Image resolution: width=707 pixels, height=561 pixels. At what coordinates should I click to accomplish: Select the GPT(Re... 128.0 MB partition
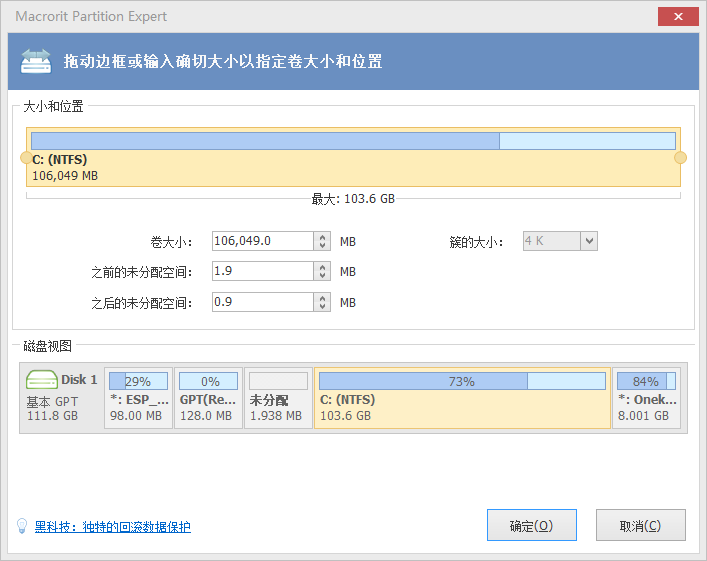point(208,398)
